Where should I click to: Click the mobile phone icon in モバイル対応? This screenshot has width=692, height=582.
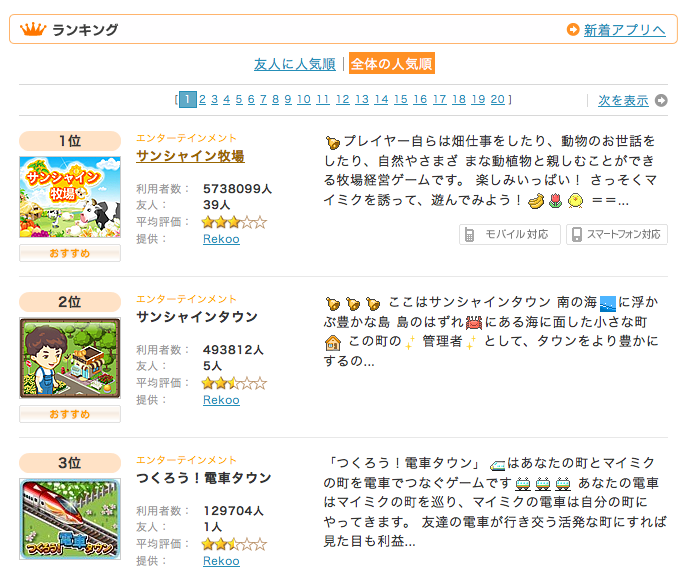(470, 234)
